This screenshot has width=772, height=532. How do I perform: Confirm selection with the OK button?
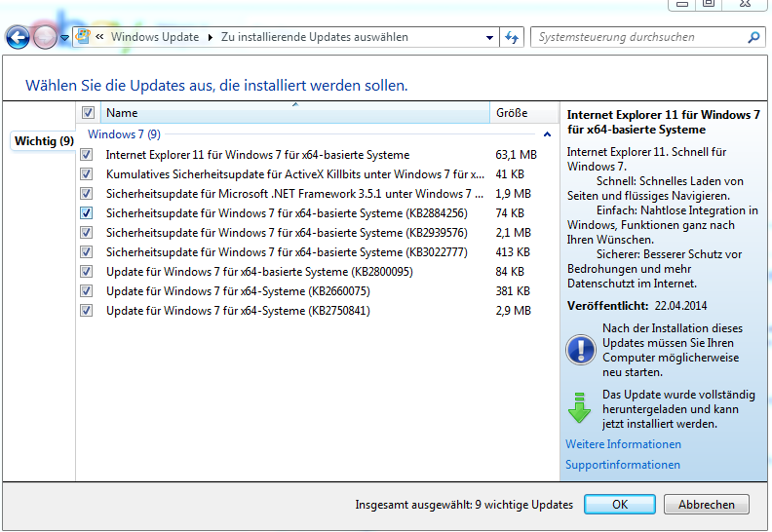coord(620,505)
